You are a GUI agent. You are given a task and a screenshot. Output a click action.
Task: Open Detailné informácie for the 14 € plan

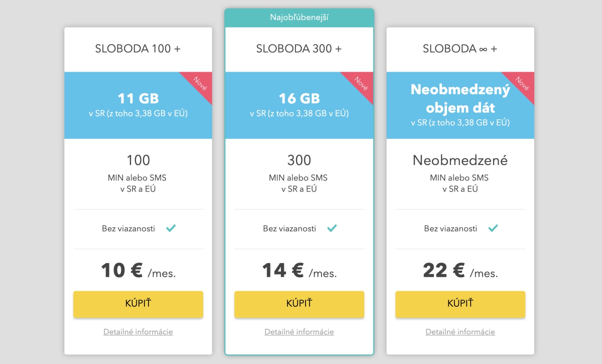(x=299, y=332)
